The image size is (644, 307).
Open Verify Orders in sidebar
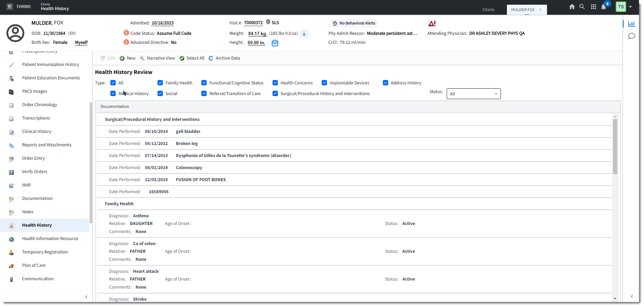[x=35, y=172]
